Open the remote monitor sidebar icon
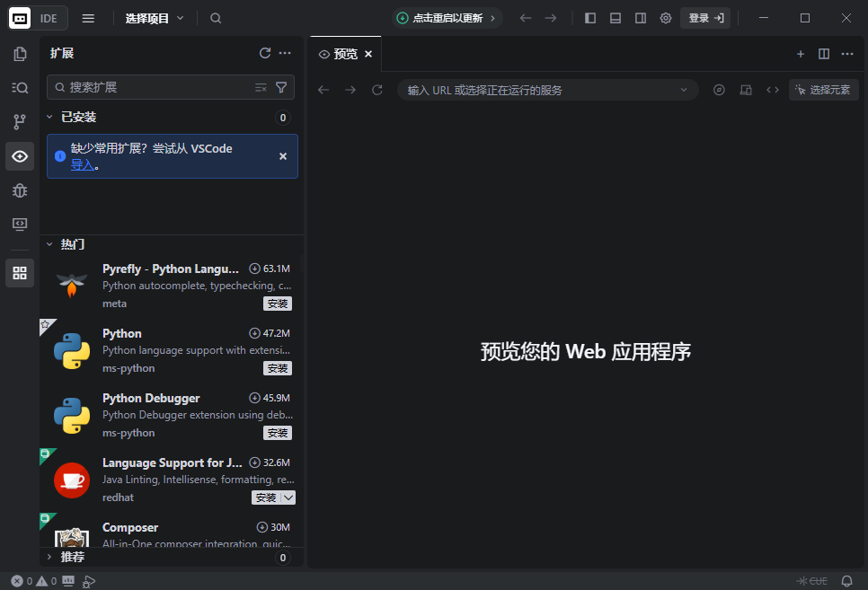This screenshot has height=590, width=868. click(20, 225)
